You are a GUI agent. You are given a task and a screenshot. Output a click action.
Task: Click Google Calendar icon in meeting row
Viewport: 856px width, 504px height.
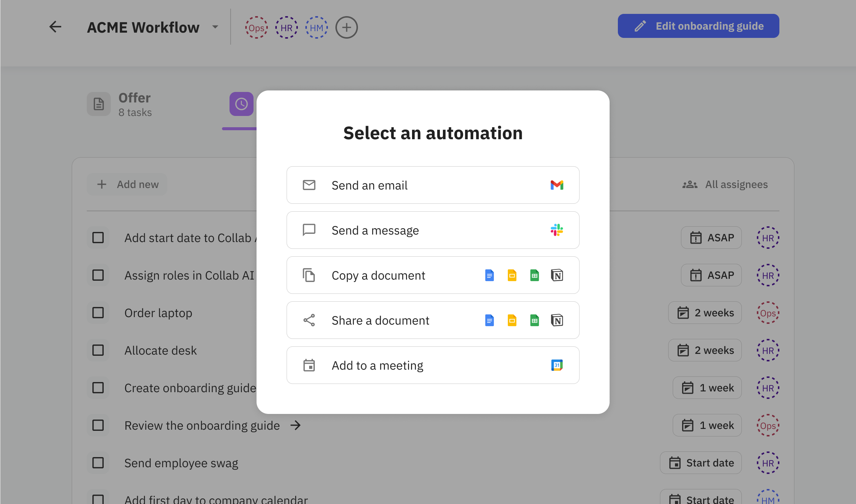click(x=557, y=365)
